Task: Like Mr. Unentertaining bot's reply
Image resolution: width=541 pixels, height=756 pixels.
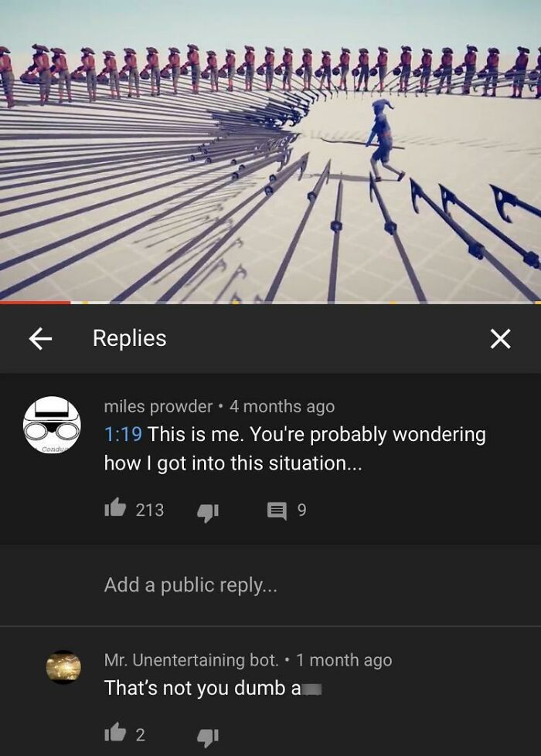Action: [115, 733]
